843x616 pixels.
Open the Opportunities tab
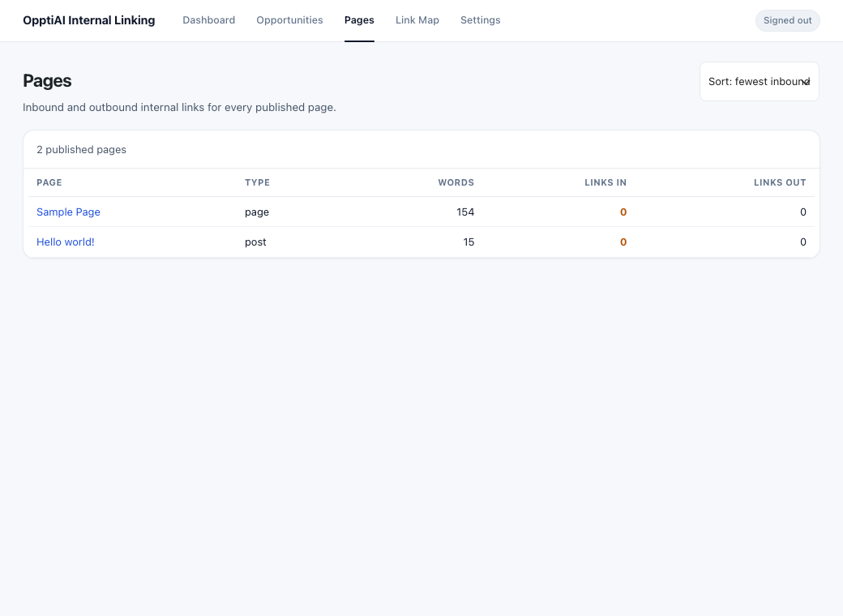click(x=290, y=20)
